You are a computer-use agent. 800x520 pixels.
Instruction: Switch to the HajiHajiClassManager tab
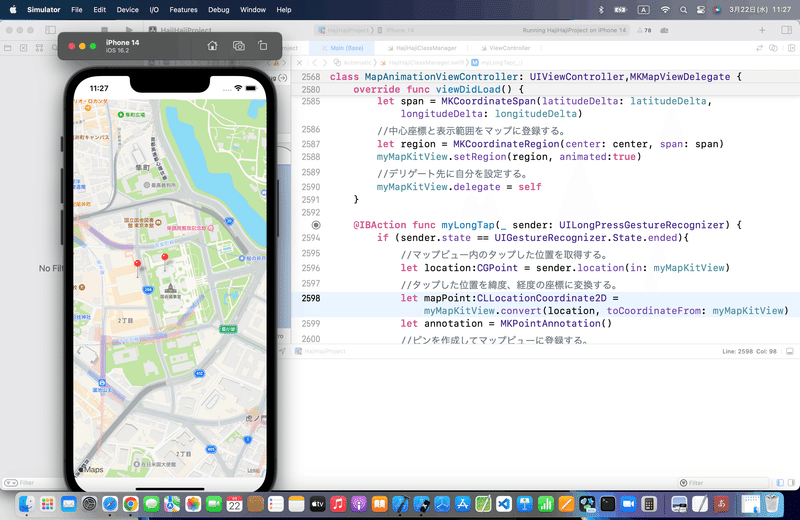tap(422, 48)
